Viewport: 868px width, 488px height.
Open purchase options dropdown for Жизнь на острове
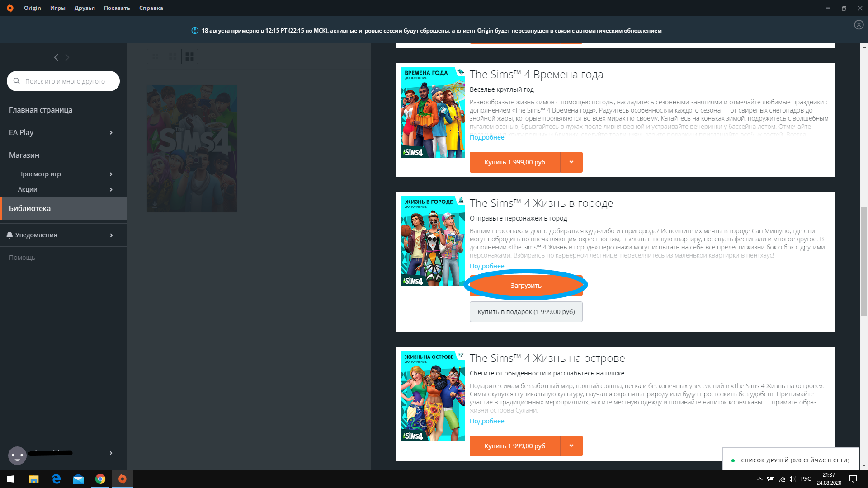click(x=571, y=446)
